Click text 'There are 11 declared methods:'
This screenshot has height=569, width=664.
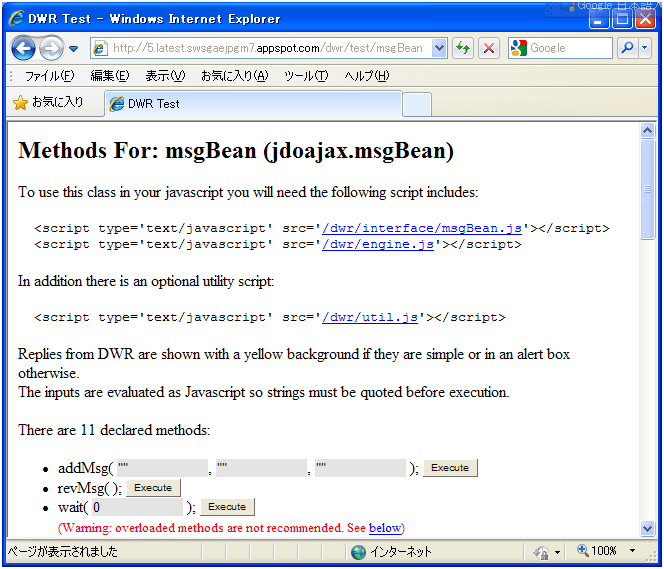[x=114, y=430]
